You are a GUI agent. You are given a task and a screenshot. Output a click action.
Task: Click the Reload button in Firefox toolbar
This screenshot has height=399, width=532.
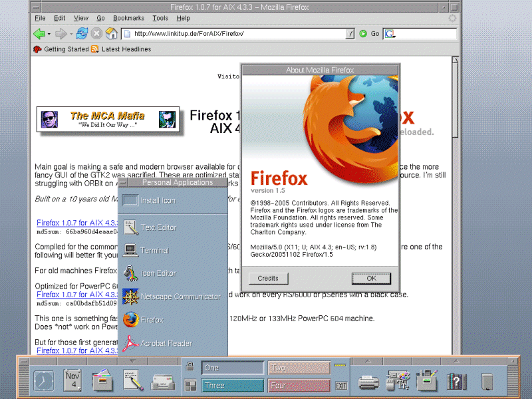click(x=82, y=33)
